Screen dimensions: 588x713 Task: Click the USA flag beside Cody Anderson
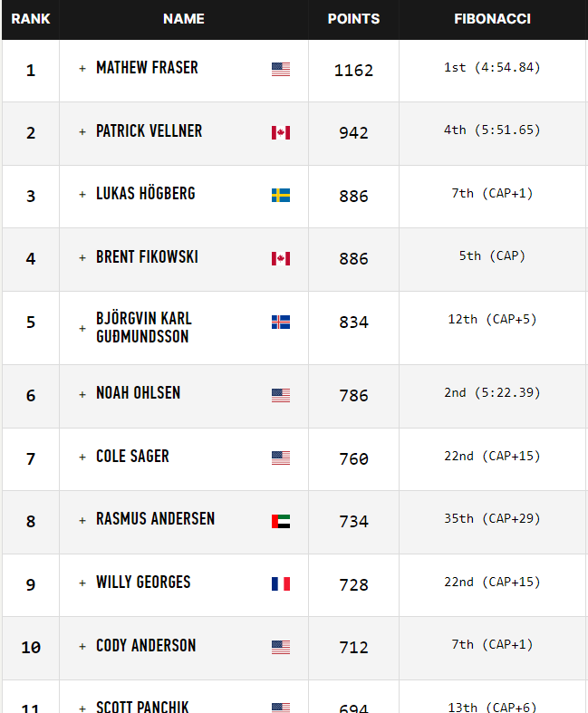point(281,647)
